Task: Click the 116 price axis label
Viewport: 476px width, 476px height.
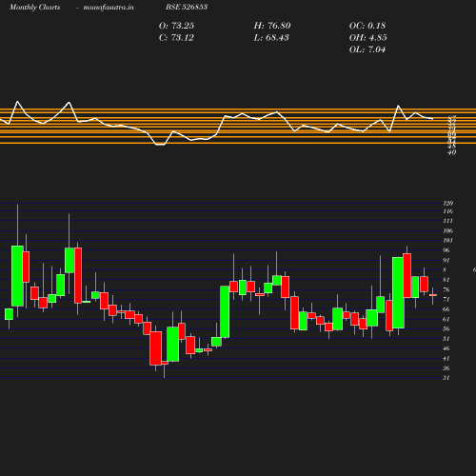Action: (x=448, y=211)
